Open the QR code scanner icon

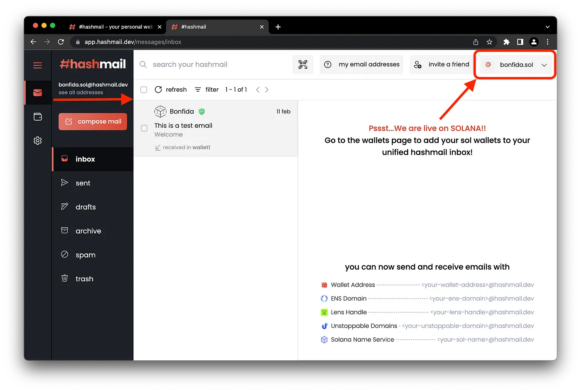303,64
